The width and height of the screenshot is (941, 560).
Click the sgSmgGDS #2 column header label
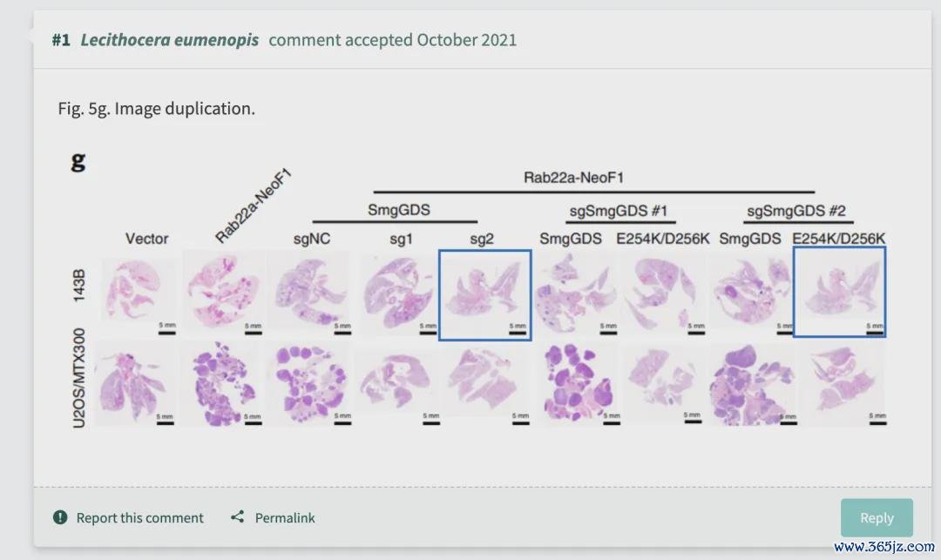click(795, 211)
